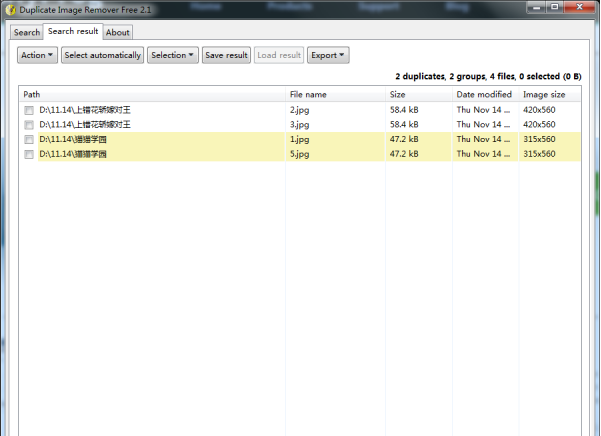Sort by the File name column header
Image resolution: width=601 pixels, height=436 pixels.
point(335,94)
